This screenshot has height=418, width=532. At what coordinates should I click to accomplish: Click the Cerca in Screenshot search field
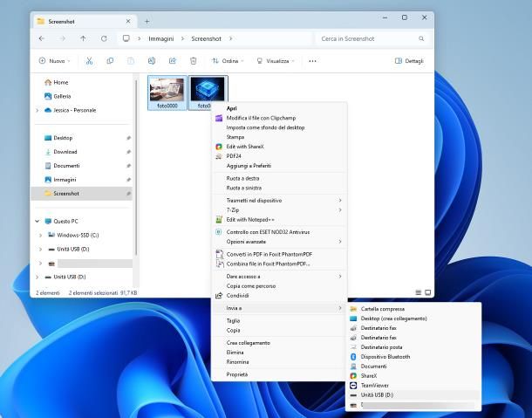[x=372, y=38]
